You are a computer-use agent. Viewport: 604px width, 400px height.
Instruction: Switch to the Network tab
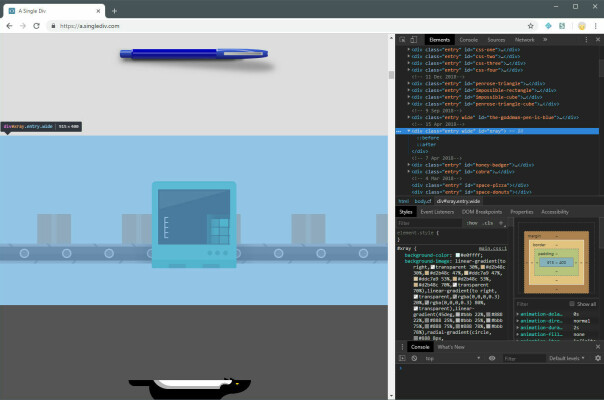(x=524, y=40)
